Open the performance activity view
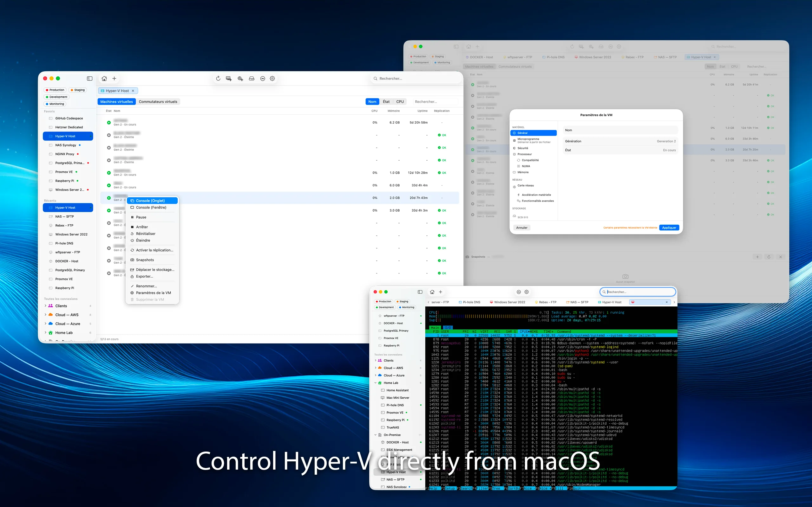The height and width of the screenshot is (507, 812). (x=263, y=78)
